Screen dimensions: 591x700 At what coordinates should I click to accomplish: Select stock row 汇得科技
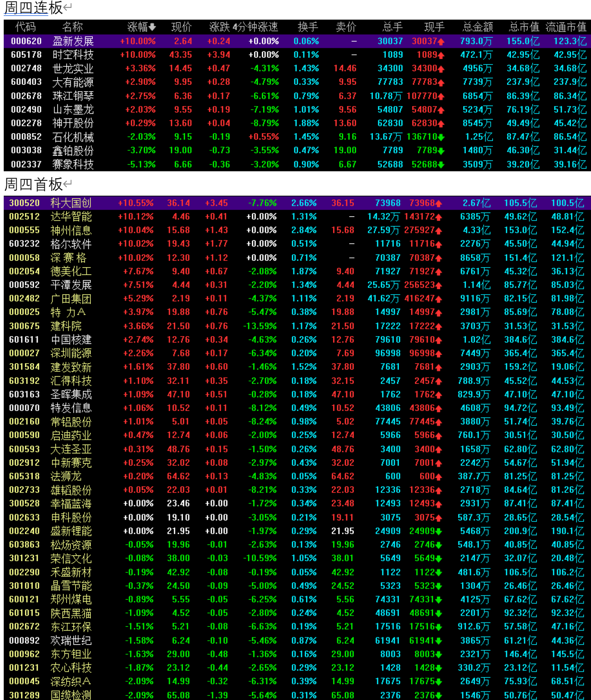coord(297,381)
